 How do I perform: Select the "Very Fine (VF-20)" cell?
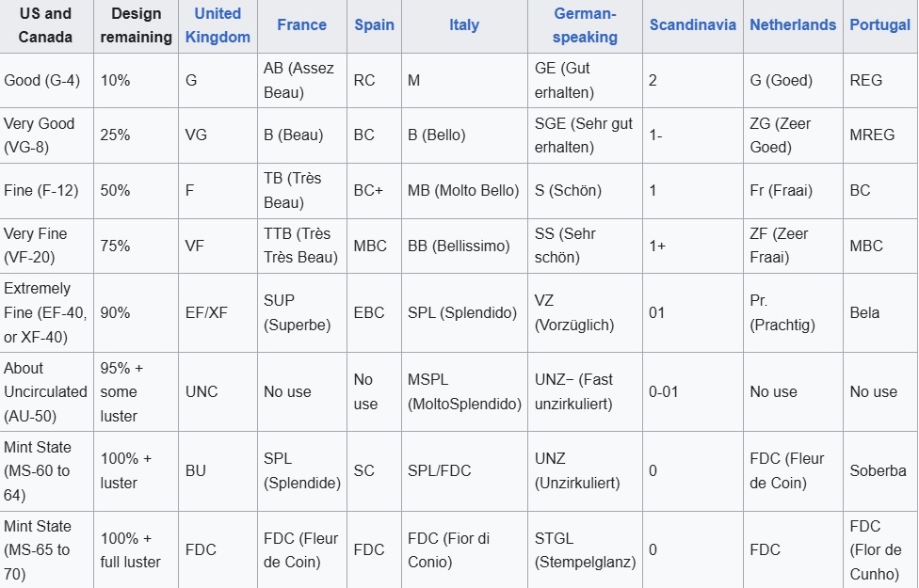point(36,245)
